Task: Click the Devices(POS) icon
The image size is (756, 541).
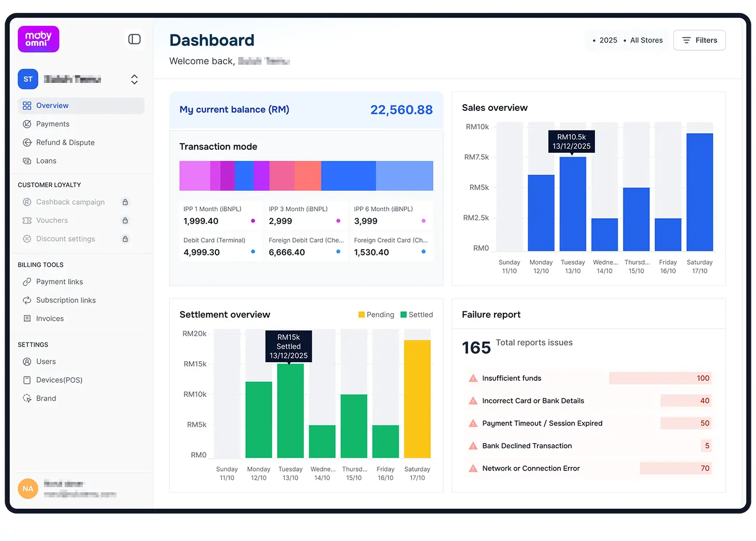Action: (27, 380)
